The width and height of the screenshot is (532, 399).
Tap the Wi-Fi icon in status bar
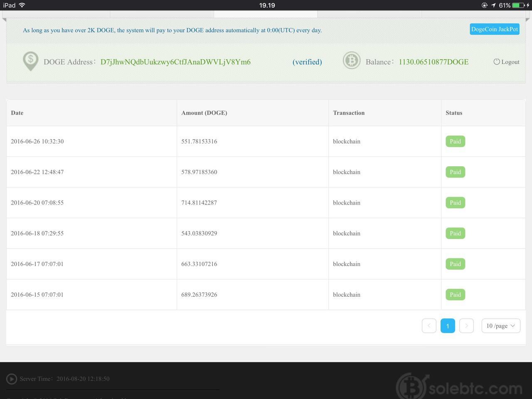(x=22, y=5)
